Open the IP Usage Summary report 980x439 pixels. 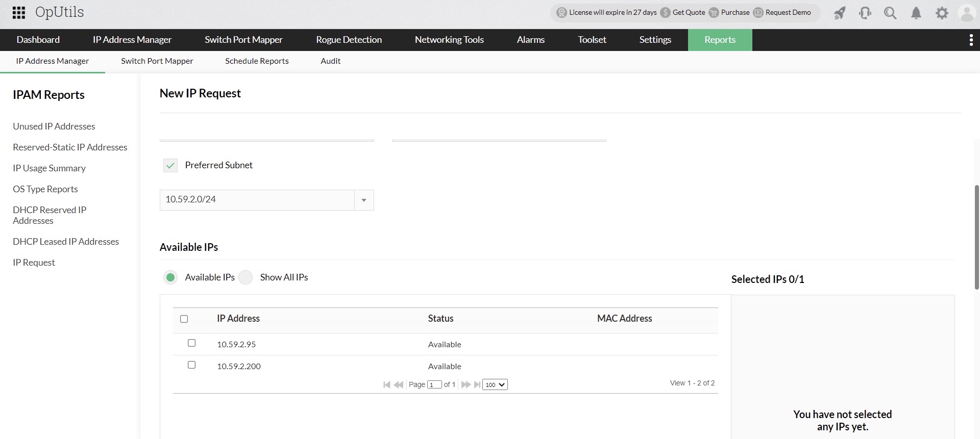tap(50, 168)
